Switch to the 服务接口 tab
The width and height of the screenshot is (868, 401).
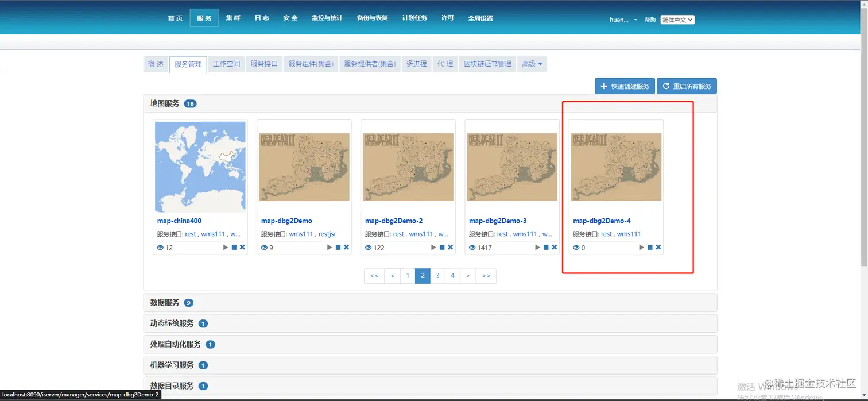[x=264, y=64]
